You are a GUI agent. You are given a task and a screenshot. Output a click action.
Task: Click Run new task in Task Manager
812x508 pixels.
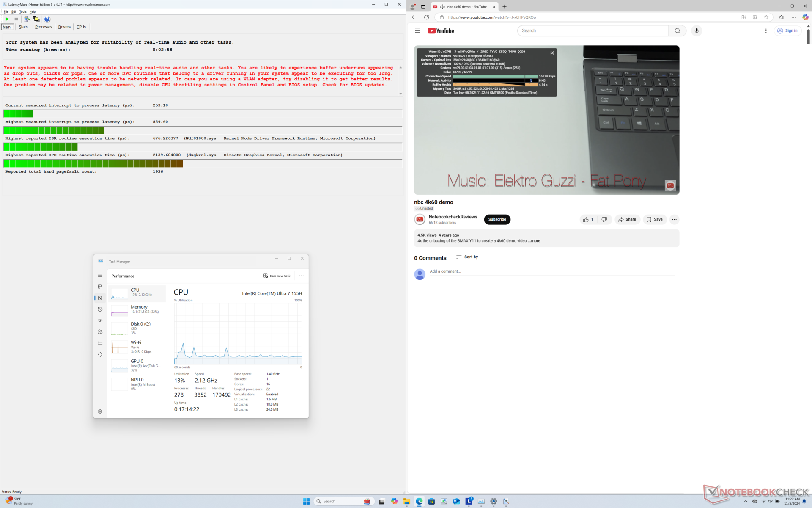[277, 276]
